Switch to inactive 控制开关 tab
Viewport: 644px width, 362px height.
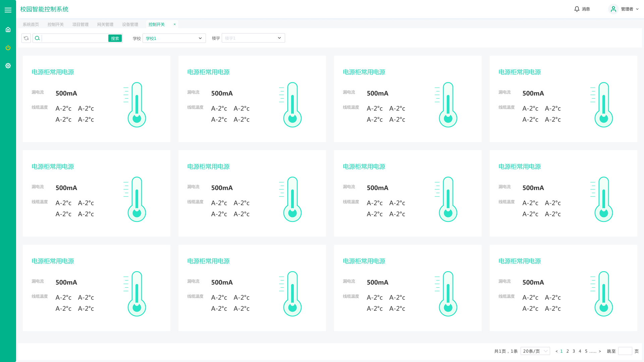pyautogui.click(x=56, y=24)
